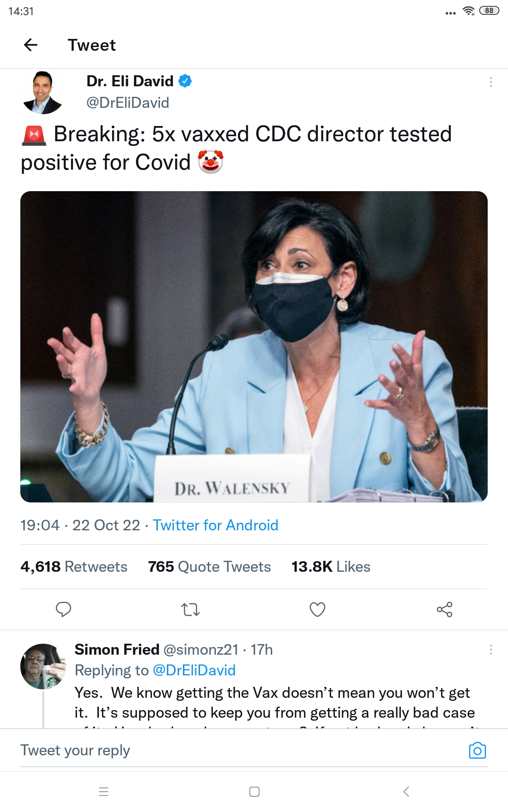The height and width of the screenshot is (812, 508).
Task: View the 765 Quote Tweets list
Action: click(x=209, y=567)
